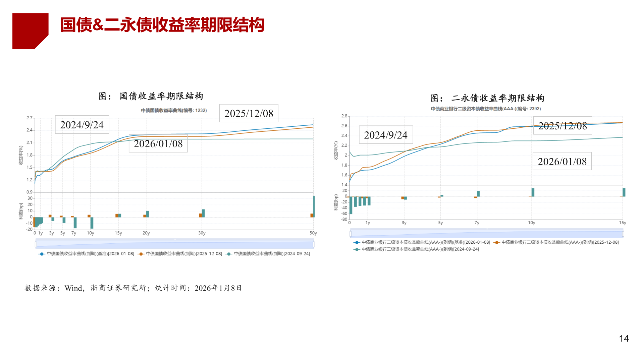Toggle the 2024-09-24 government bond curve legend

pos(268,254)
